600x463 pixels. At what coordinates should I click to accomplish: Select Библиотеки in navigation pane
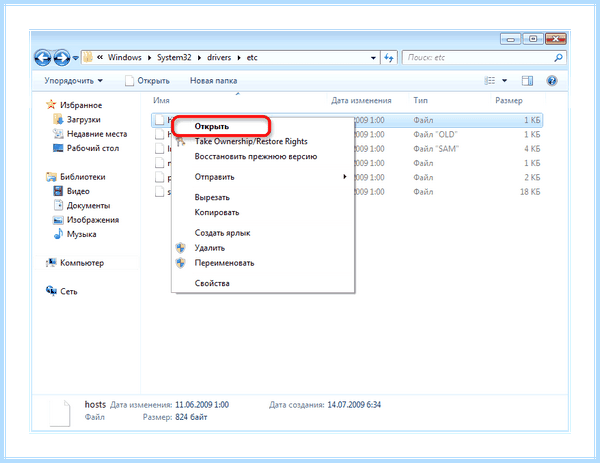(83, 177)
